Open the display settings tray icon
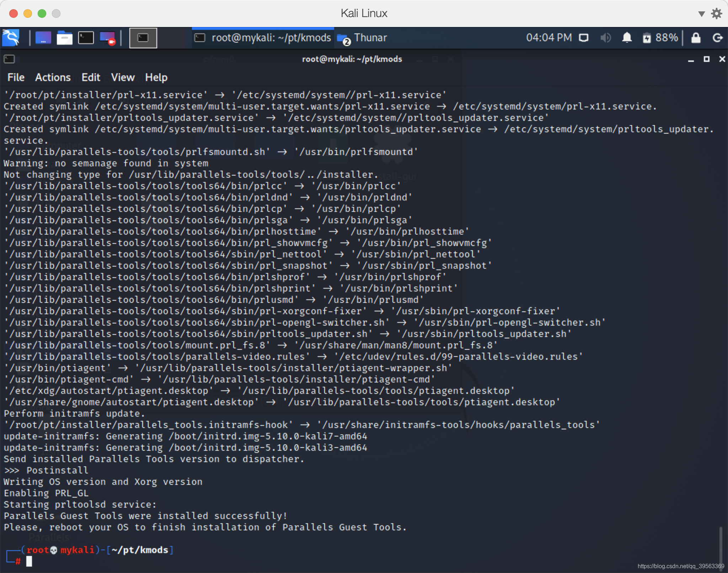The width and height of the screenshot is (728, 573). click(x=583, y=38)
